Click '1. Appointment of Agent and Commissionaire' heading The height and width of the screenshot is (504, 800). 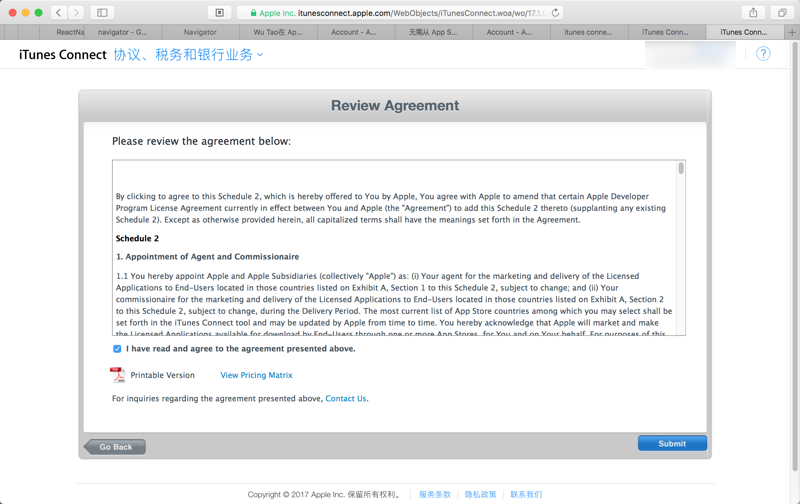point(207,257)
